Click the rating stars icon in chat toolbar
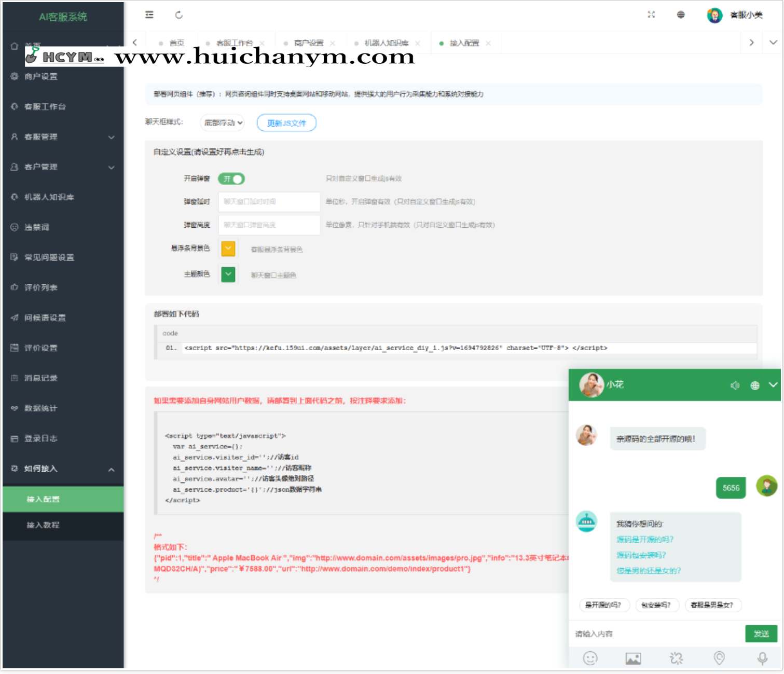 (676, 658)
